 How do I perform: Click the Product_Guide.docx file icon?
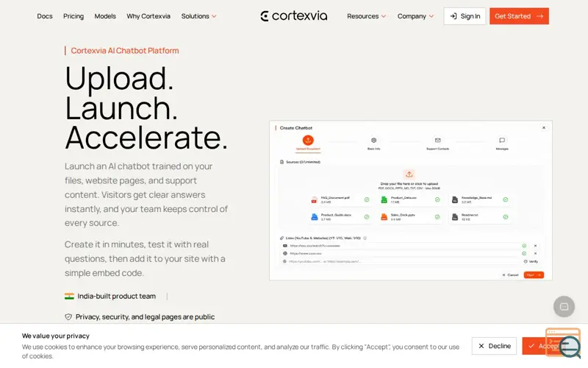tap(315, 216)
